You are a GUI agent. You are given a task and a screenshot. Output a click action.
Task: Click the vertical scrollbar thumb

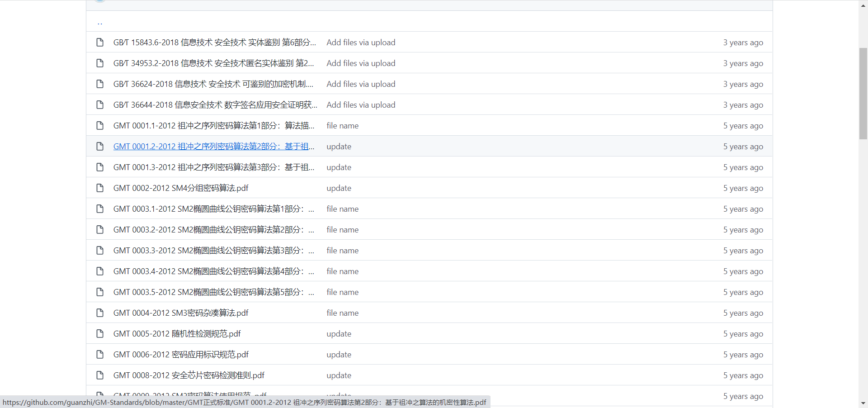(863, 93)
